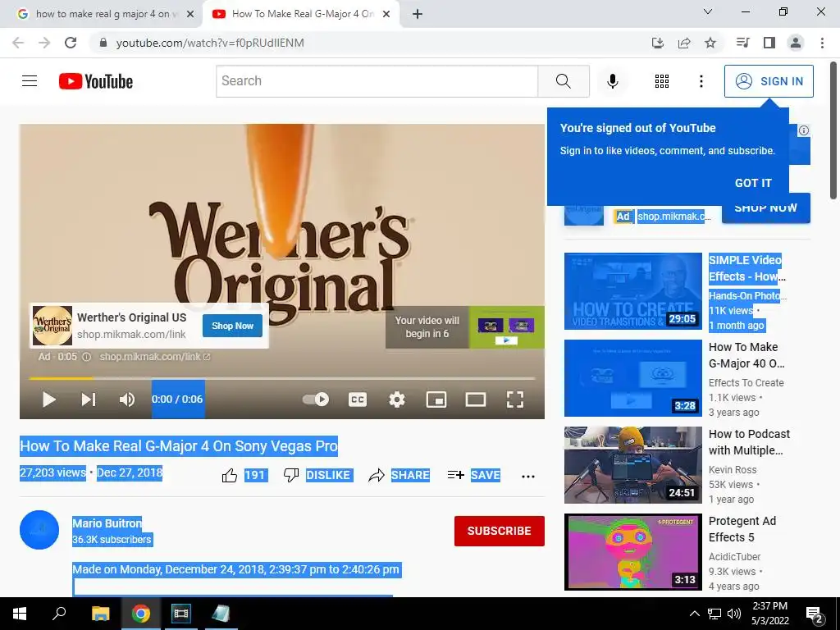840x630 pixels.
Task: Open the player settings gear
Action: coord(396,399)
